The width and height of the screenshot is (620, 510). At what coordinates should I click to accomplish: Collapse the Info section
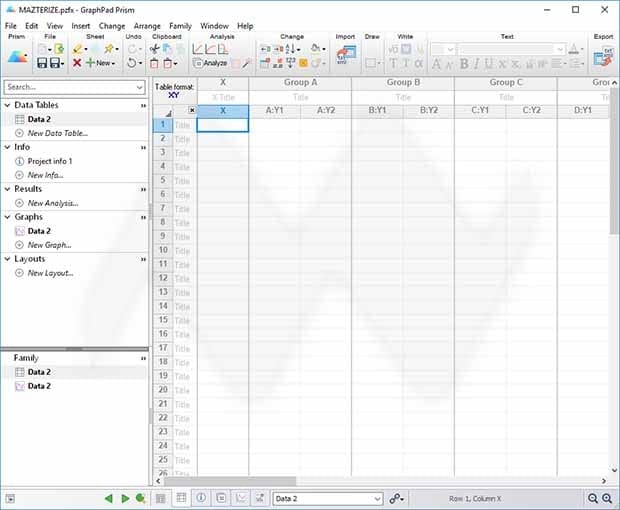pos(7,147)
